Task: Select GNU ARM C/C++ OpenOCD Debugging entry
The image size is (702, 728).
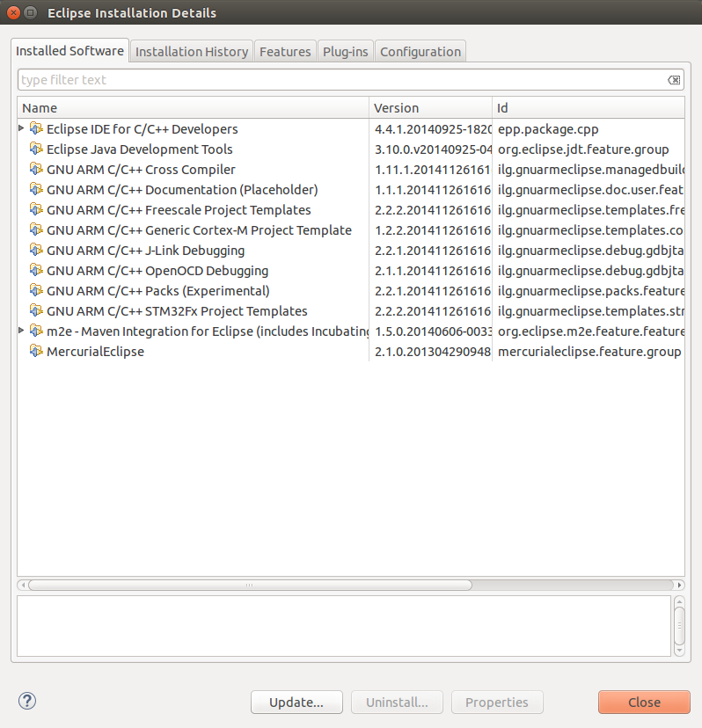Action: (351, 271)
